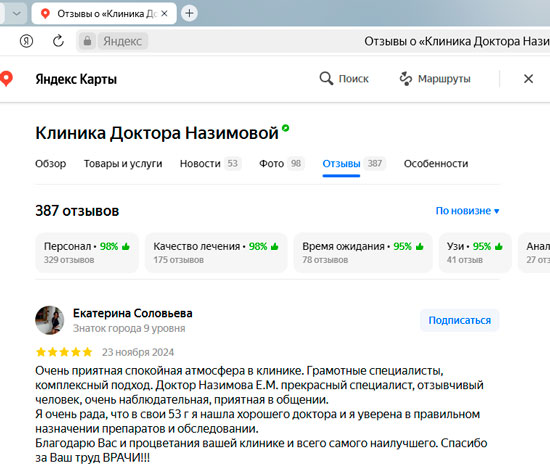Open the Товары и услуги tab
The height and width of the screenshot is (470, 550).
[x=123, y=164]
